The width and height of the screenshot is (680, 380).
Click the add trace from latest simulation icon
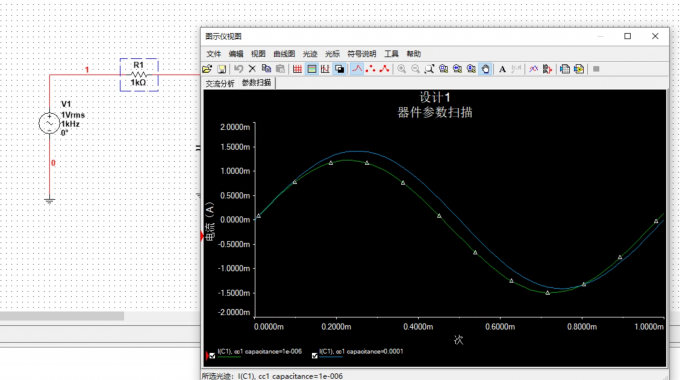[547, 69]
